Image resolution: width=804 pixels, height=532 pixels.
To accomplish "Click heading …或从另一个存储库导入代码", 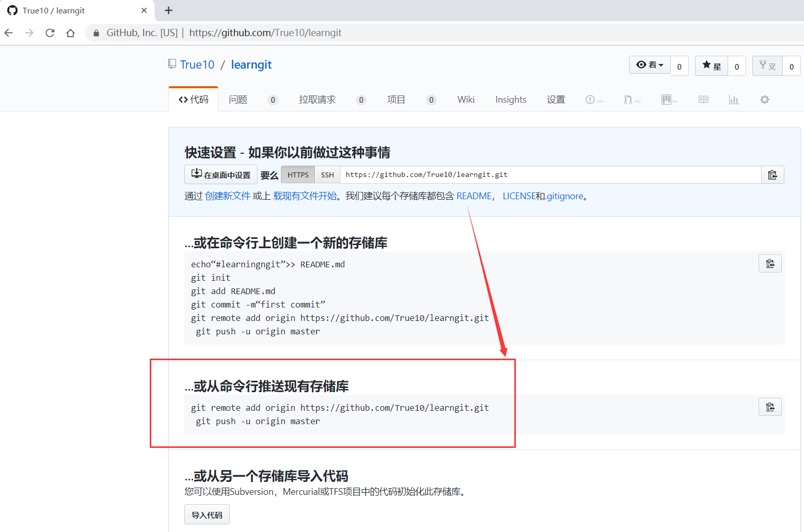I will [x=266, y=476].
